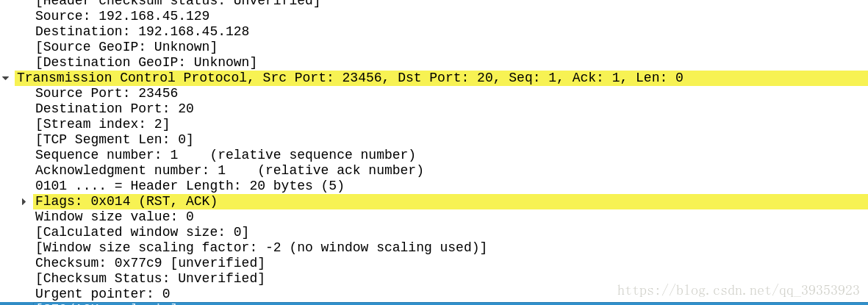This screenshot has width=868, height=305.
Task: Select the Window size scaling factor line
Action: pyautogui.click(x=261, y=248)
